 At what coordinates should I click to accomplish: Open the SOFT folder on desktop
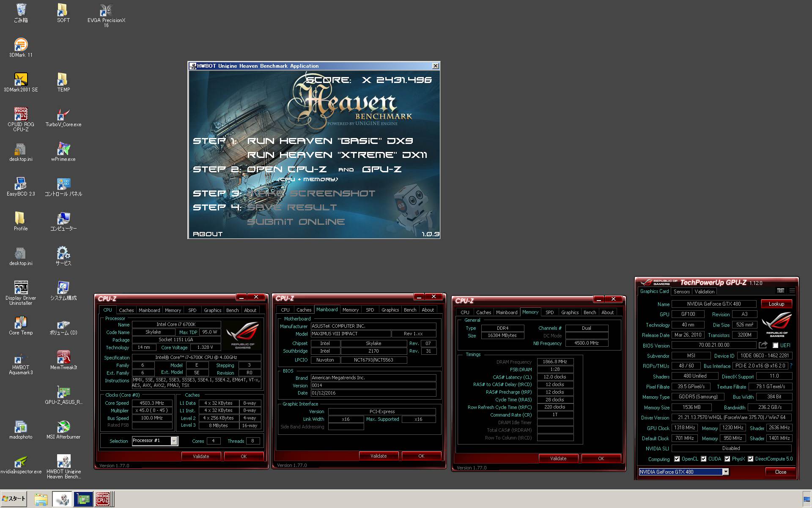[63, 13]
